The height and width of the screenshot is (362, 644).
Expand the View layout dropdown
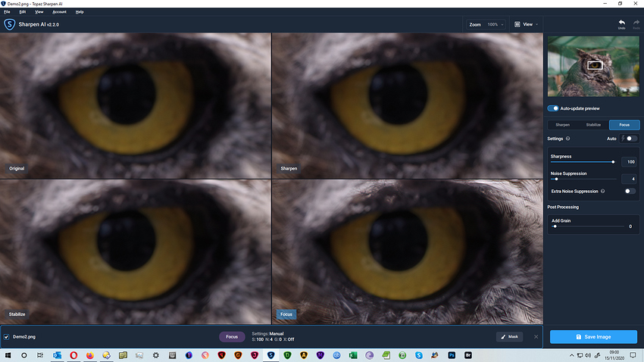[x=527, y=24]
